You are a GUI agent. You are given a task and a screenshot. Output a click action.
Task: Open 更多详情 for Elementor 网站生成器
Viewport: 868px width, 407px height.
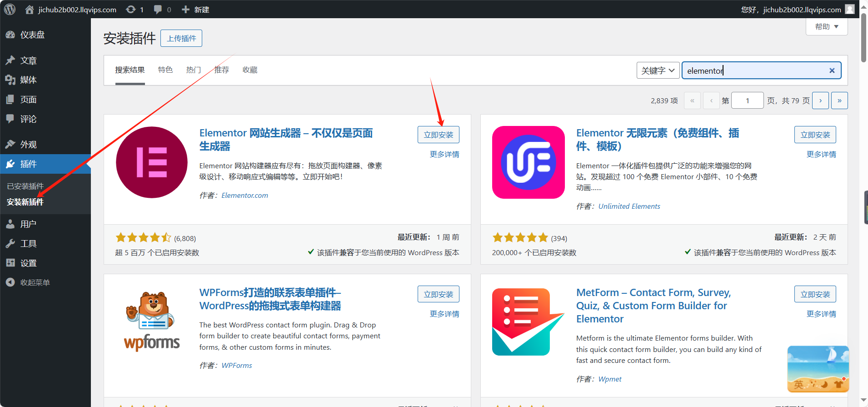[444, 155]
